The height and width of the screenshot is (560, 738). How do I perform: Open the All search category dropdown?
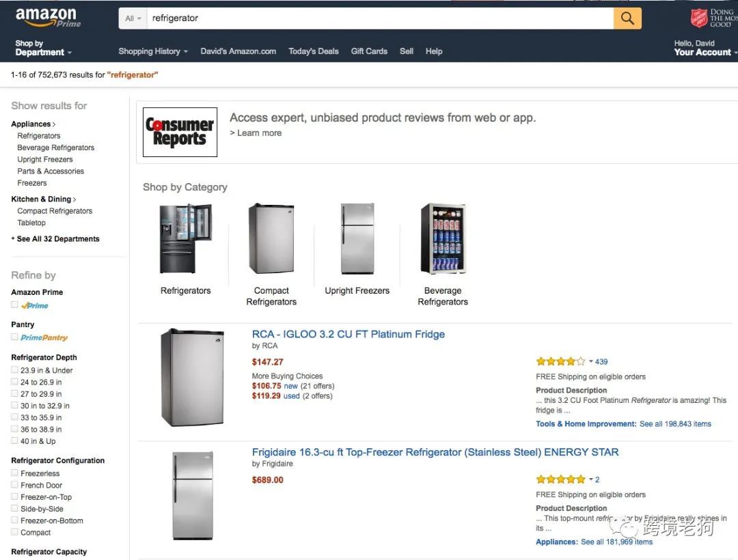click(133, 18)
